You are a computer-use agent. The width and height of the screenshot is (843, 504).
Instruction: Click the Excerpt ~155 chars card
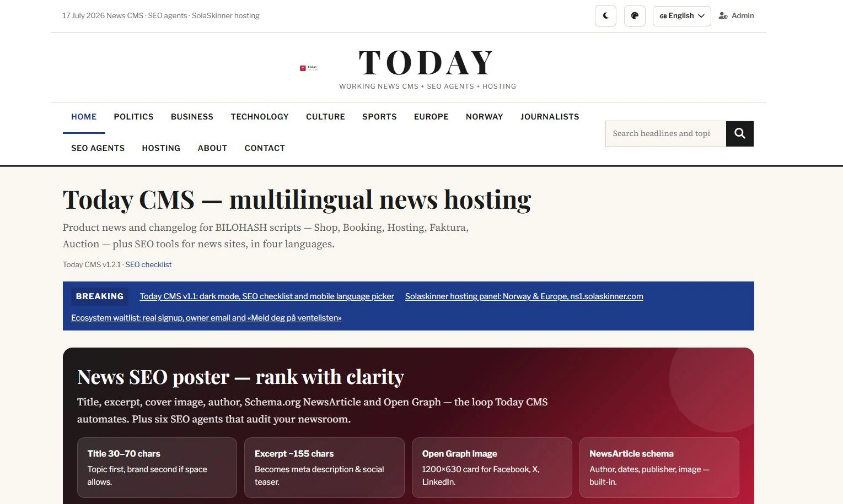tap(324, 468)
